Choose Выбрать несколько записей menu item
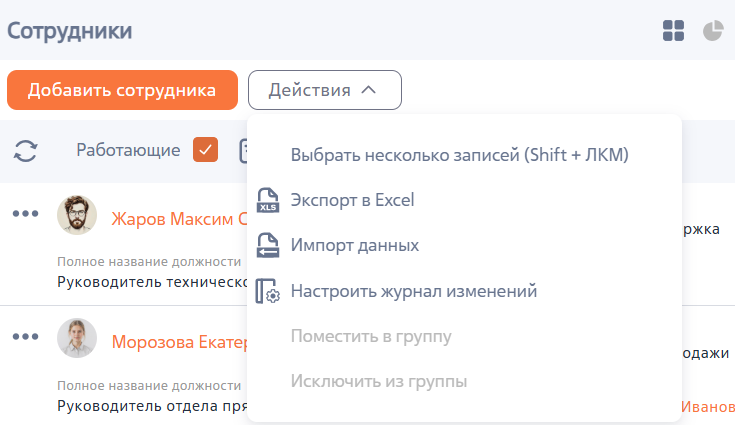 [459, 155]
